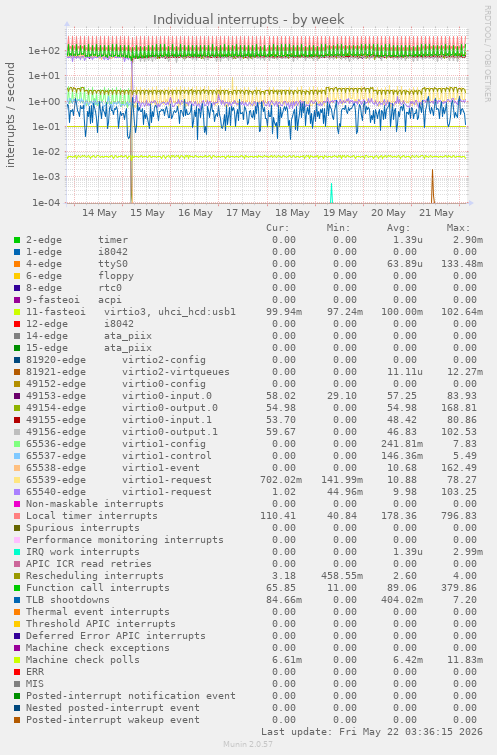
Task: Click the yellow-green Machine check polls swatch
Action: pos(17,660)
